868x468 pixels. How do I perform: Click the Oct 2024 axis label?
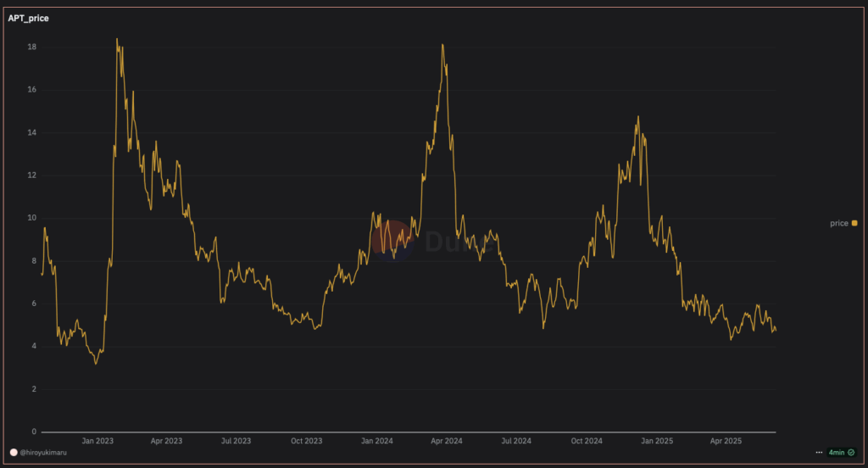pyautogui.click(x=587, y=441)
